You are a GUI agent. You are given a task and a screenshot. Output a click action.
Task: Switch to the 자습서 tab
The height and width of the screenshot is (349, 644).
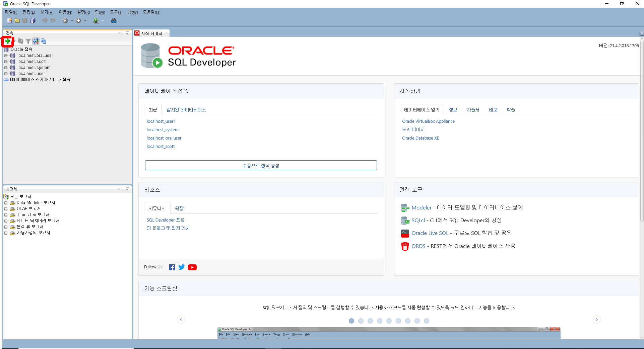(x=473, y=110)
